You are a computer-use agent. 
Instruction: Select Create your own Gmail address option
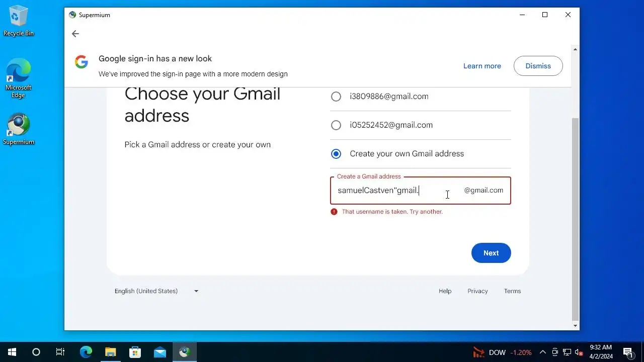(x=336, y=154)
